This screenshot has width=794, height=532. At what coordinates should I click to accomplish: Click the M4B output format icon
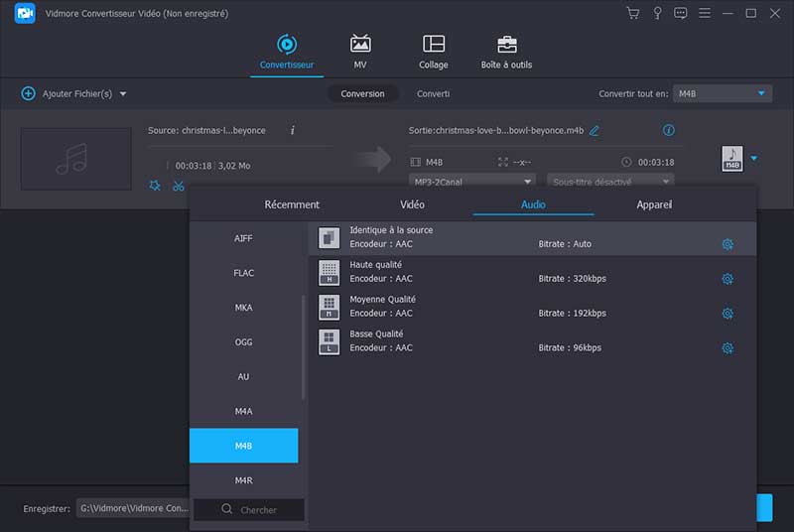point(731,159)
